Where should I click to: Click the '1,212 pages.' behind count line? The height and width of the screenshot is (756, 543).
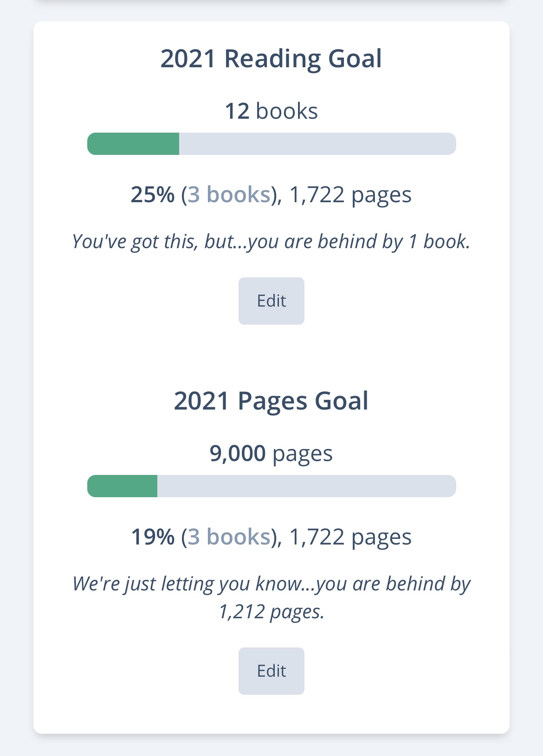coord(271,612)
